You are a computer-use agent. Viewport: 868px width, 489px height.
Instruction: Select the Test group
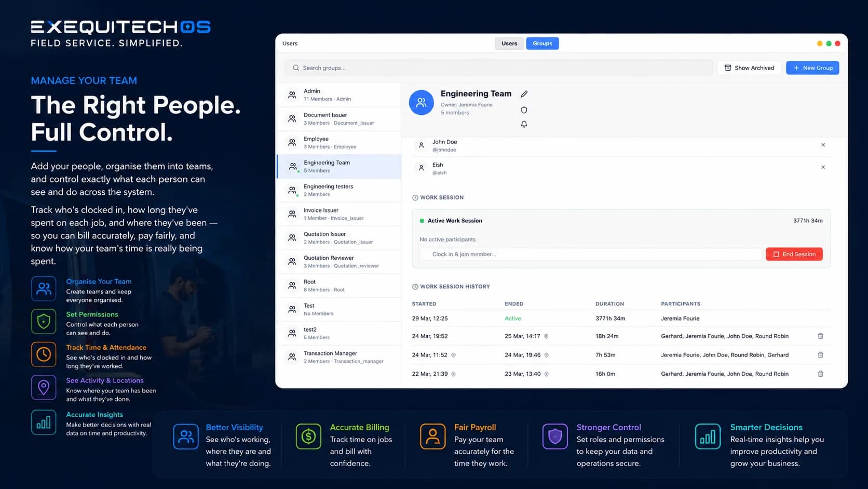click(339, 309)
